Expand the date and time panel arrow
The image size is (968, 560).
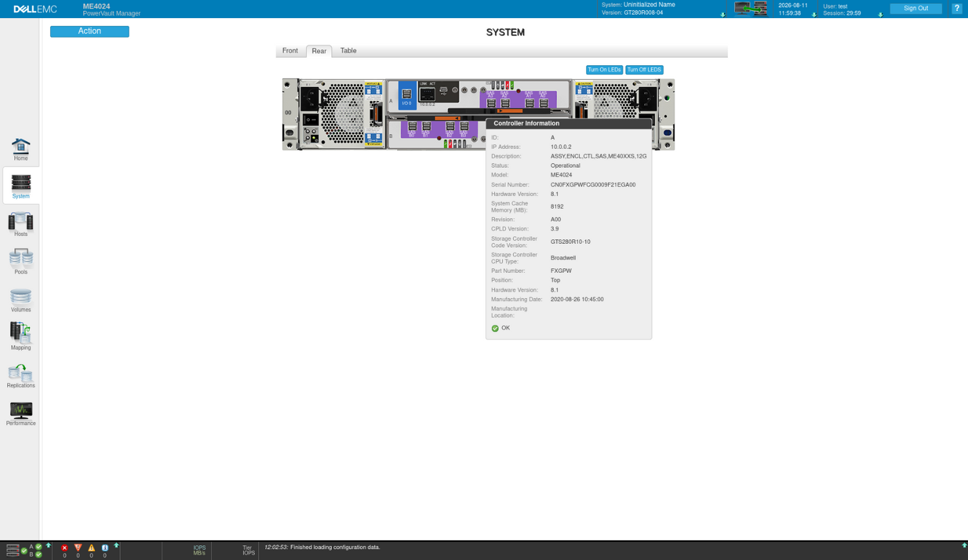814,14
